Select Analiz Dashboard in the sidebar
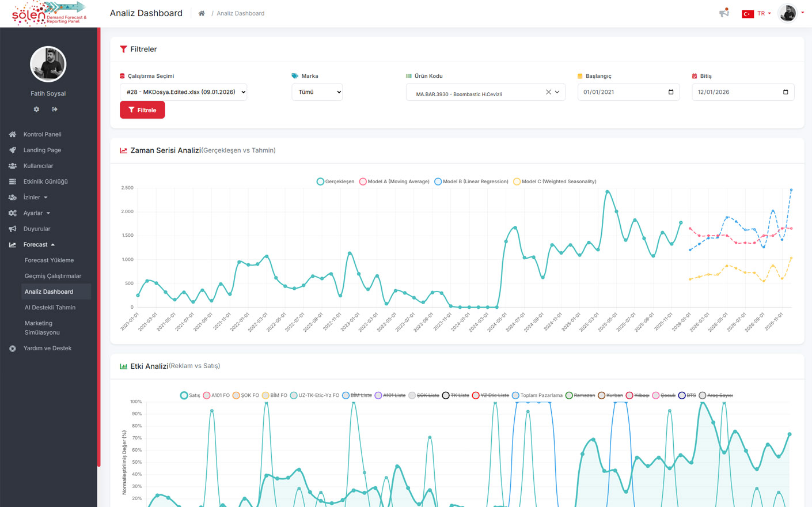 point(55,292)
